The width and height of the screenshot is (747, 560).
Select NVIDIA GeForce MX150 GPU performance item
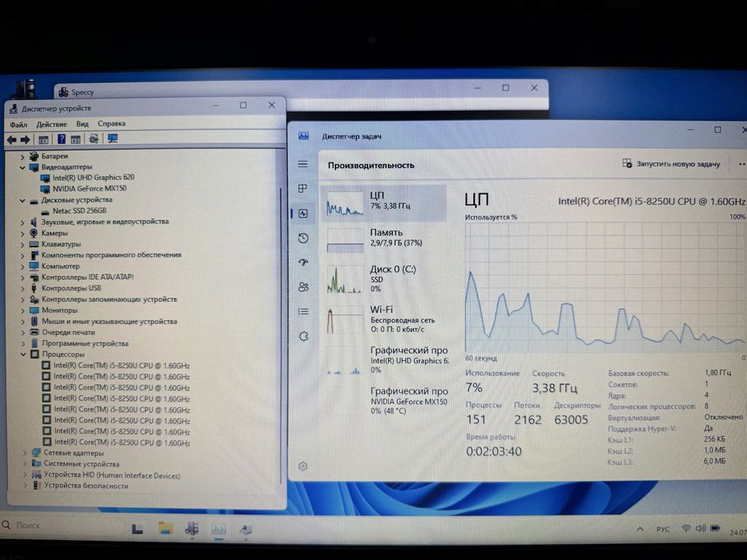384,401
